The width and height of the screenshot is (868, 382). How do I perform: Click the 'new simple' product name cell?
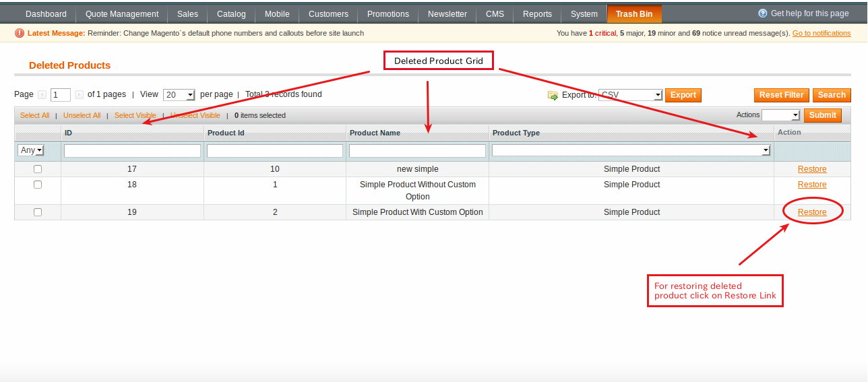(418, 169)
